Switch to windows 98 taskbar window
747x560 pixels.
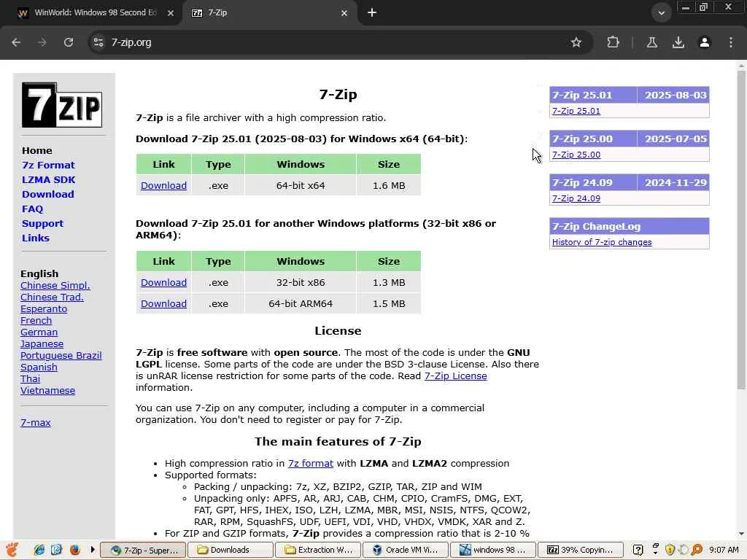tap(493, 550)
